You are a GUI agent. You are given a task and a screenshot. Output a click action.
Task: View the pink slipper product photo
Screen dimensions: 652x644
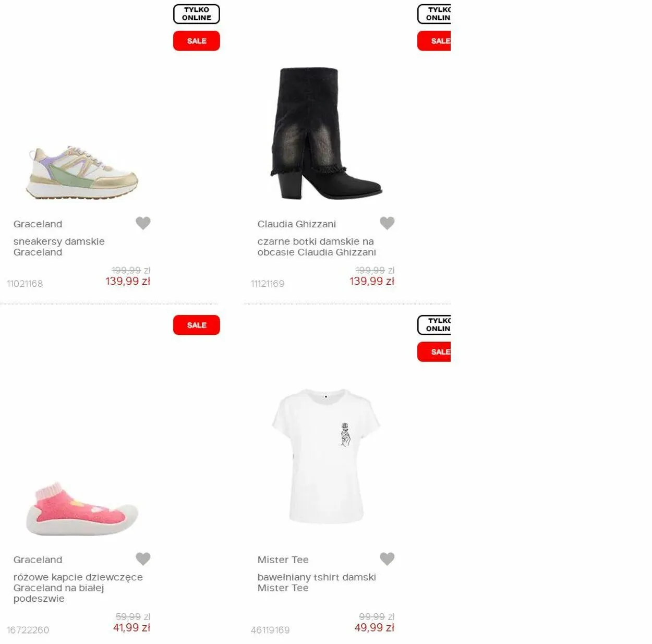click(x=82, y=508)
